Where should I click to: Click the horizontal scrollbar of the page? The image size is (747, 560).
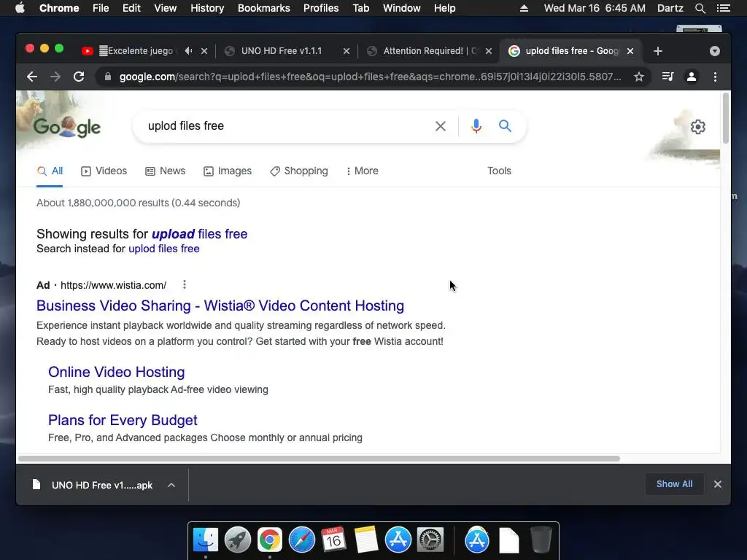pyautogui.click(x=320, y=459)
